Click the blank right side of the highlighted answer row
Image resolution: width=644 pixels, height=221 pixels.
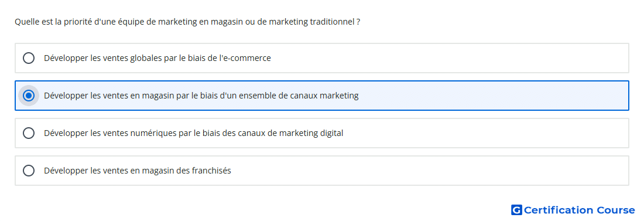493,96
